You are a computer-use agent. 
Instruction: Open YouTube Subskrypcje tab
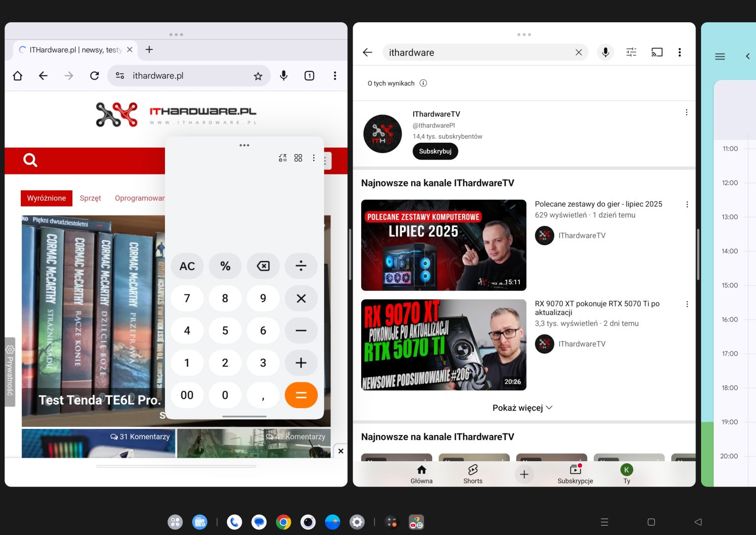pos(575,474)
